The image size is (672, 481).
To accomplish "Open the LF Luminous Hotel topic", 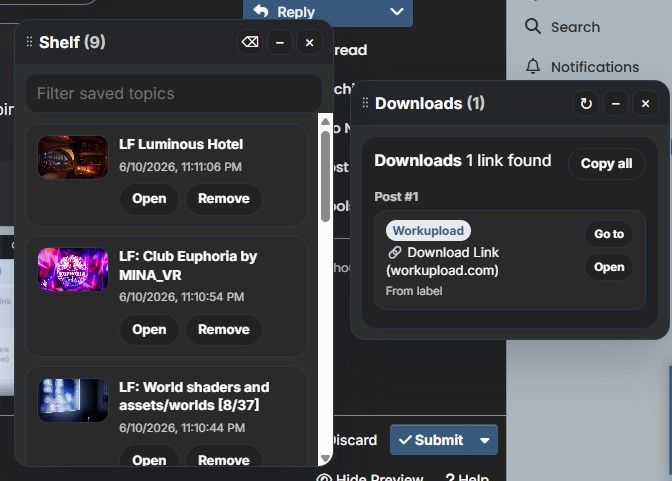I will (149, 198).
